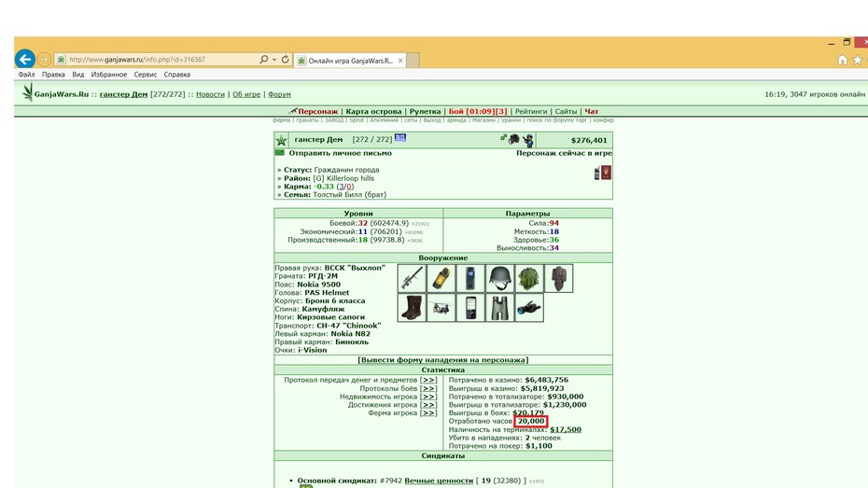Image resolution: width=868 pixels, height=488 pixels.
Task: Open the Форум link
Action: 280,94
